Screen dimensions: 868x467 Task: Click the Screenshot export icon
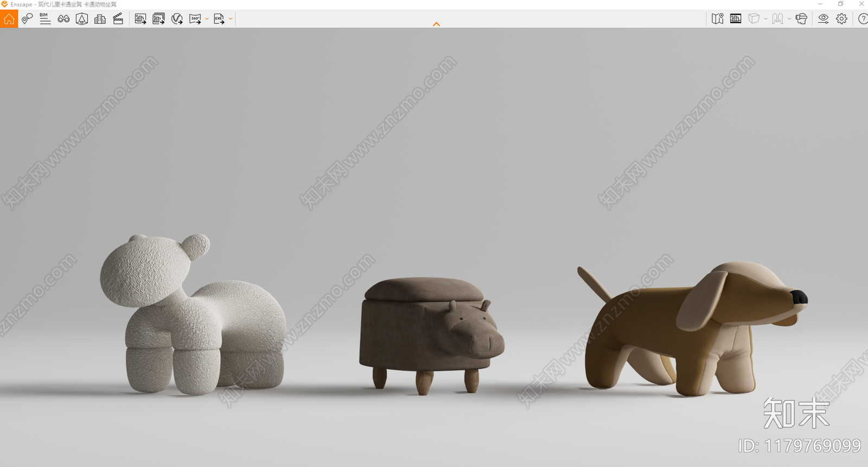141,19
